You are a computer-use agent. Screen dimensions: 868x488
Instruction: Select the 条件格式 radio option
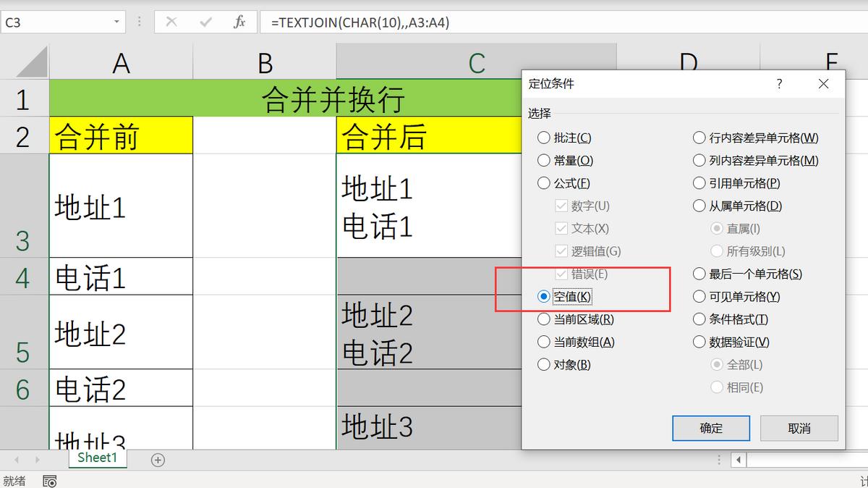pos(699,319)
